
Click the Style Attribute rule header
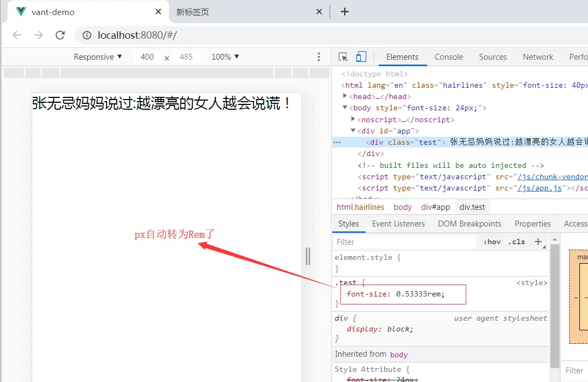372,369
